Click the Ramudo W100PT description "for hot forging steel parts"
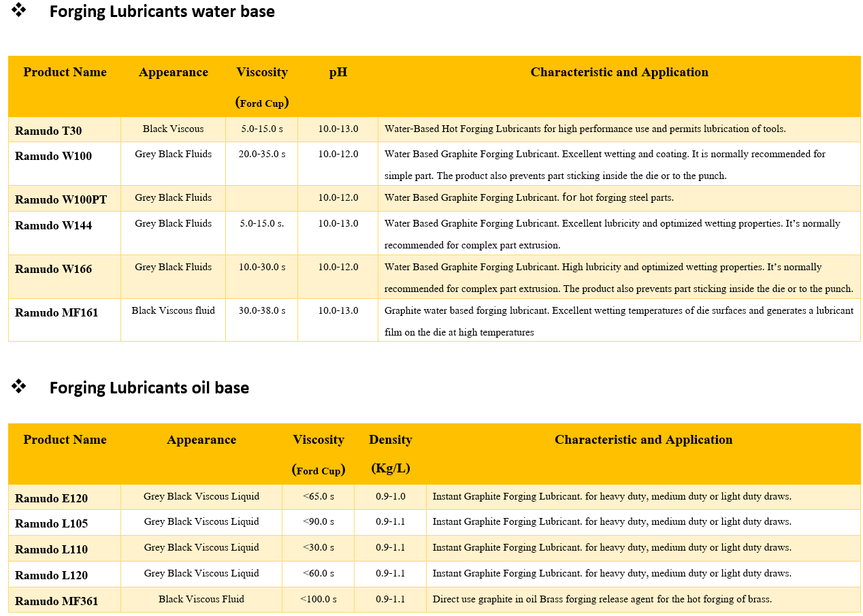863x616 pixels. point(618,197)
